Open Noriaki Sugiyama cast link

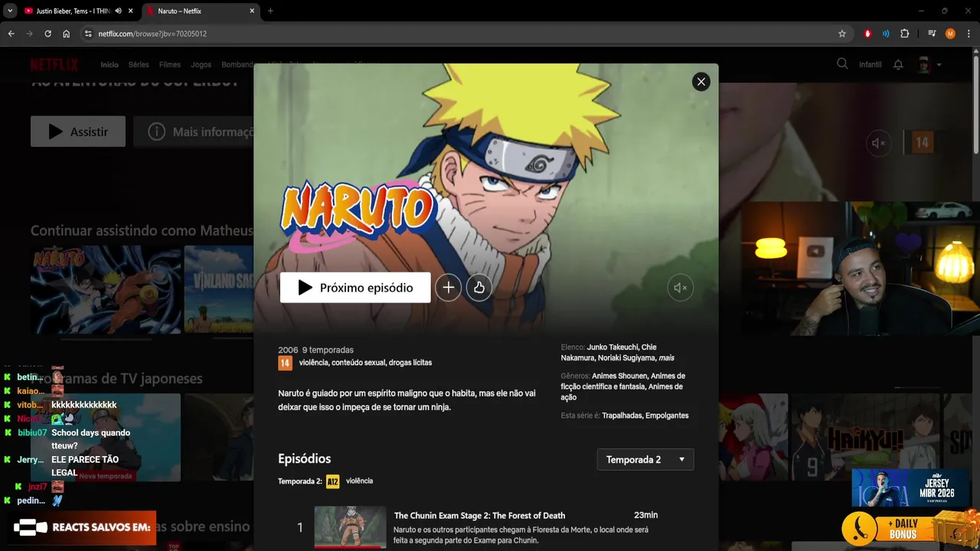[626, 358]
